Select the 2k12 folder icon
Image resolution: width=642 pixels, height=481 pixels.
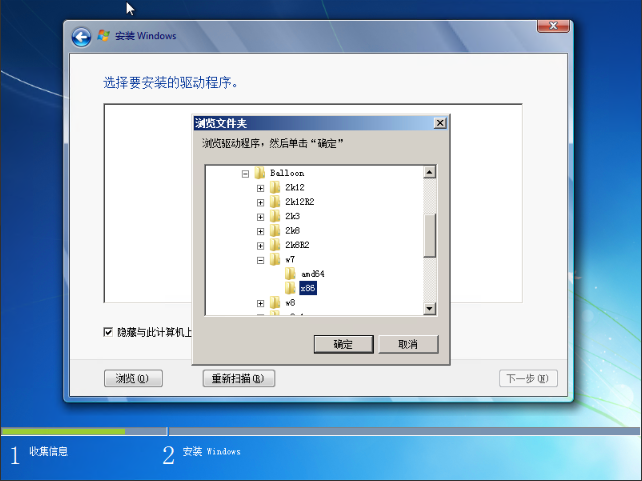[x=275, y=187]
